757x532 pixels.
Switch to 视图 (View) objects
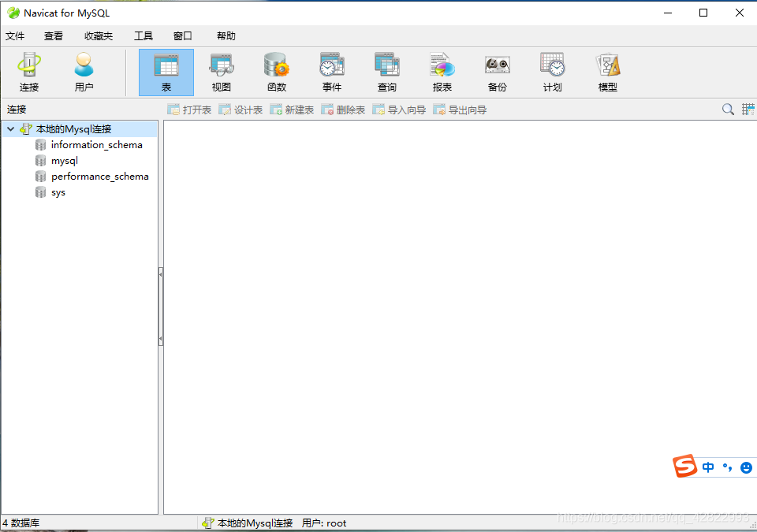click(221, 73)
